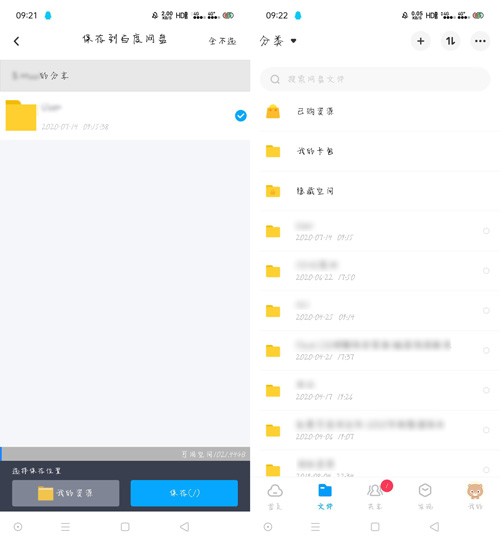Click the date text 2020-04-21 17:37
The height and width of the screenshot is (542, 500).
[x=325, y=357]
